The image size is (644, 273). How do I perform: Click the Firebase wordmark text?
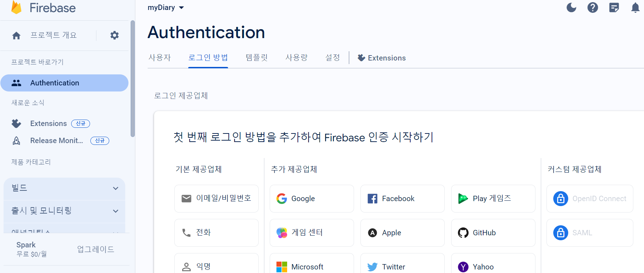click(x=53, y=8)
